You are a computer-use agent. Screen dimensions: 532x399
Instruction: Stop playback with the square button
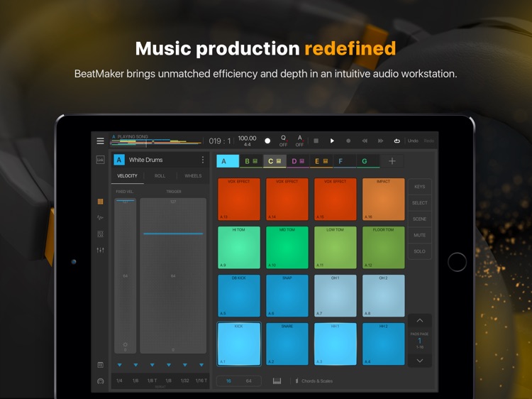coord(316,141)
